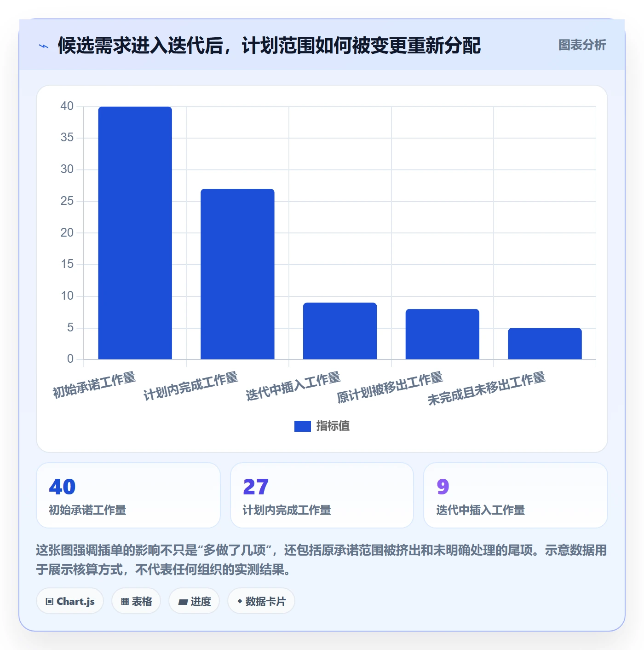
Task: Click the 图表分析 label in the header
Action: pyautogui.click(x=582, y=45)
